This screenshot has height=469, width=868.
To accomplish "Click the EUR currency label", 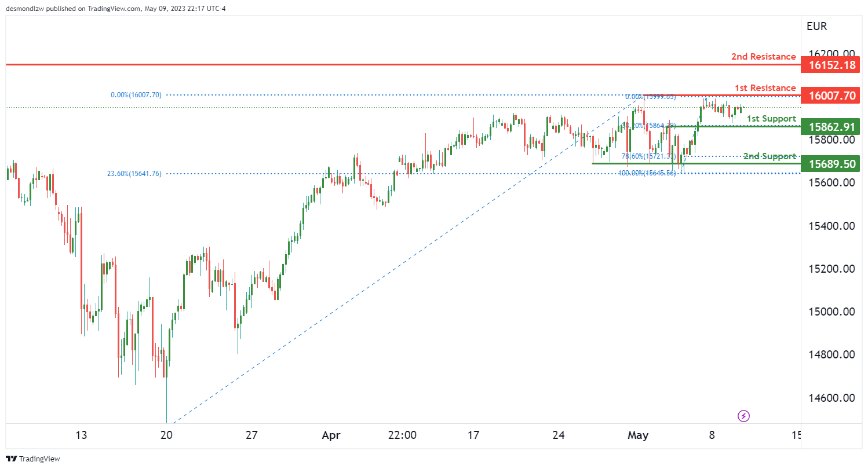I will [x=816, y=26].
